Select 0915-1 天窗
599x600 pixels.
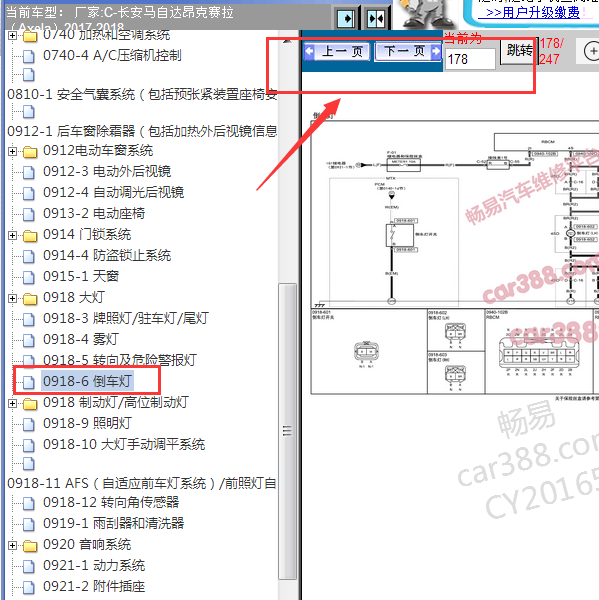tap(81, 276)
